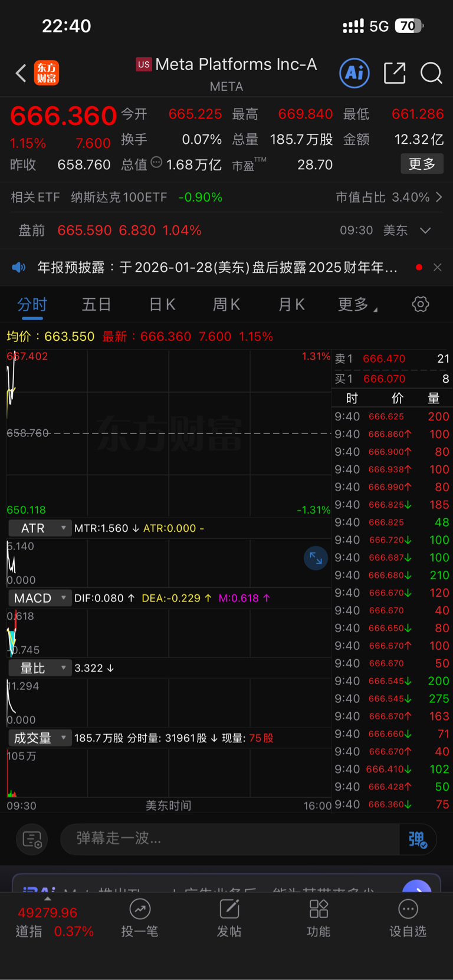Dismiss the 年报预披露 notice

click(x=437, y=267)
